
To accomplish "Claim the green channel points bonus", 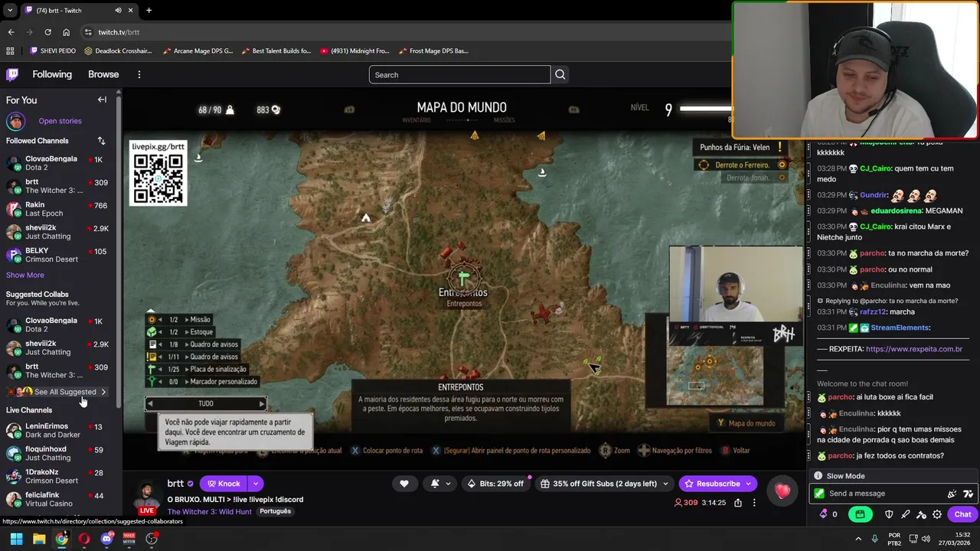I will 860,514.
